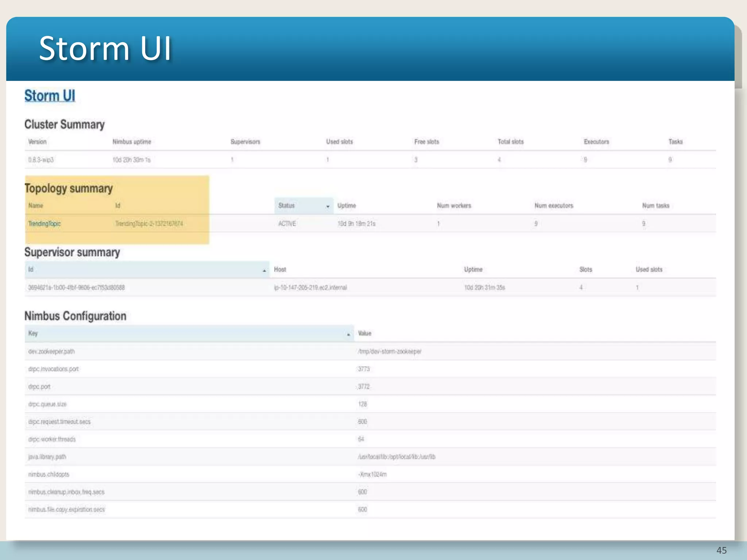Sort supervisors by Host column header
The image size is (747, 560).
point(280,269)
